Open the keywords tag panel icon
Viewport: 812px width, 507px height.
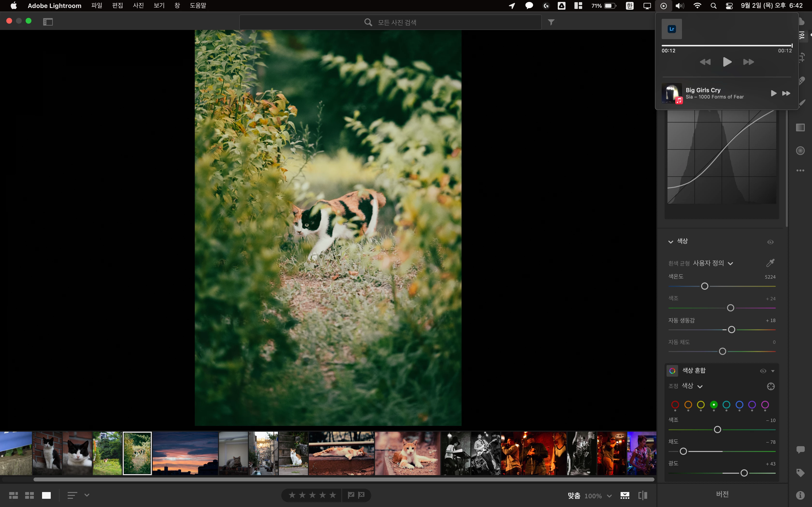click(x=800, y=473)
